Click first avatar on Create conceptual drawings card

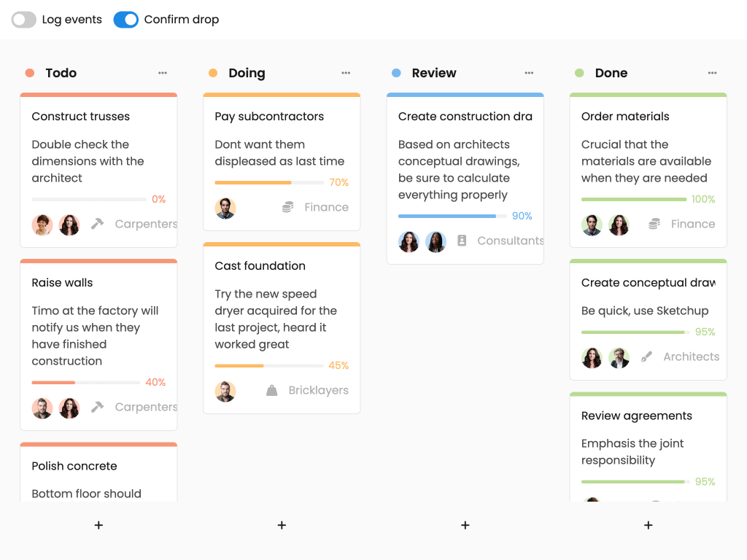click(x=592, y=358)
